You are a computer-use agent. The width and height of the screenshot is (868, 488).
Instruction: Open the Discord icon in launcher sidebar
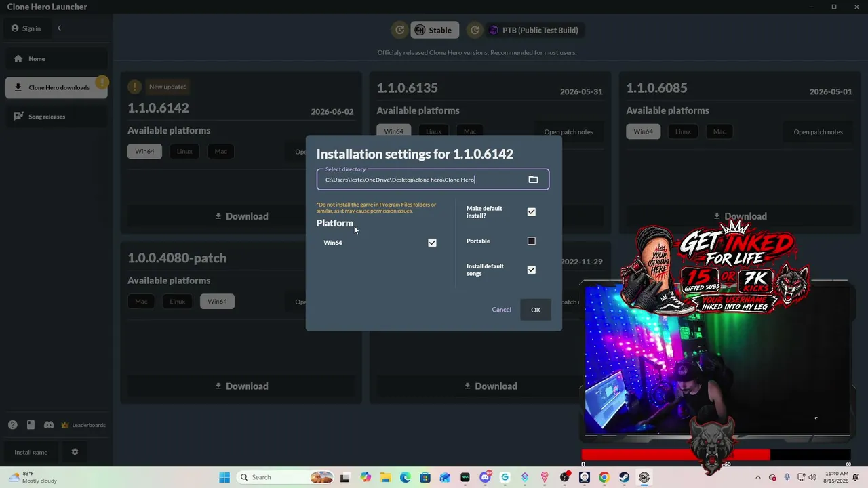pos(49,425)
